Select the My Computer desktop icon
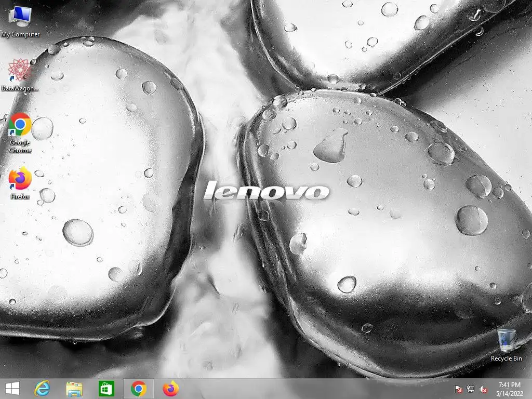Viewport: 532px width, 399px height. click(x=20, y=22)
